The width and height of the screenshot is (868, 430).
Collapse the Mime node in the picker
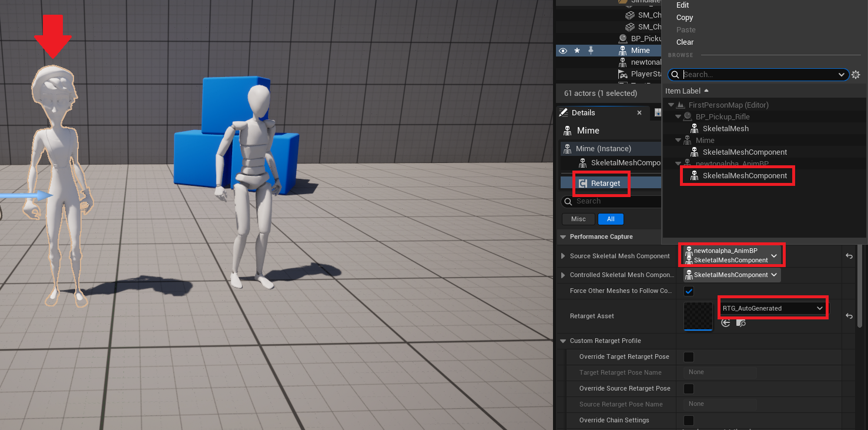coord(678,141)
